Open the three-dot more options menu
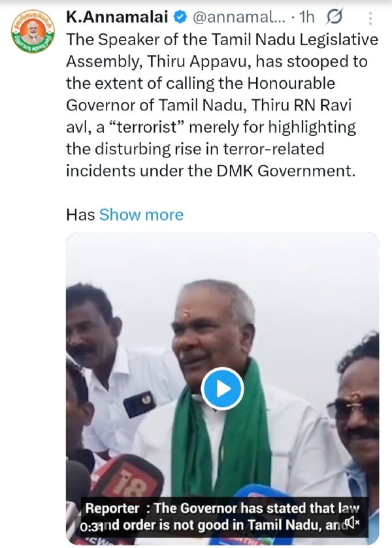392x548 pixels. 370,18
